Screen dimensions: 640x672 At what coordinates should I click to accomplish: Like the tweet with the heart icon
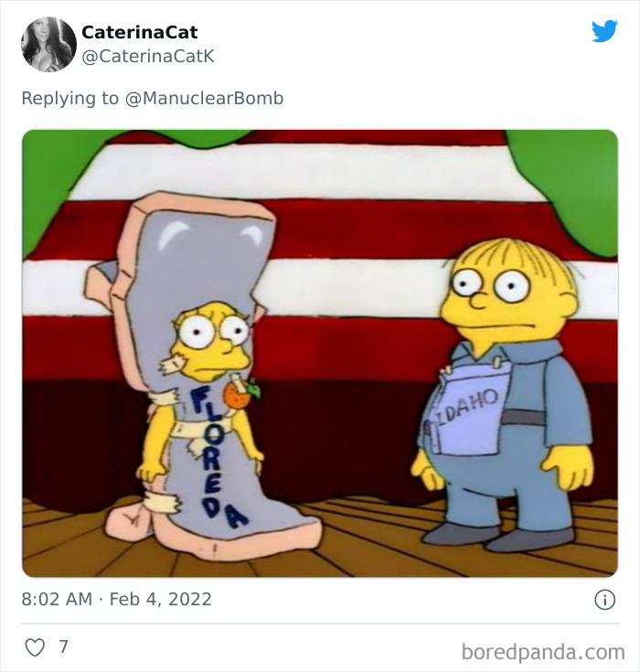point(35,646)
